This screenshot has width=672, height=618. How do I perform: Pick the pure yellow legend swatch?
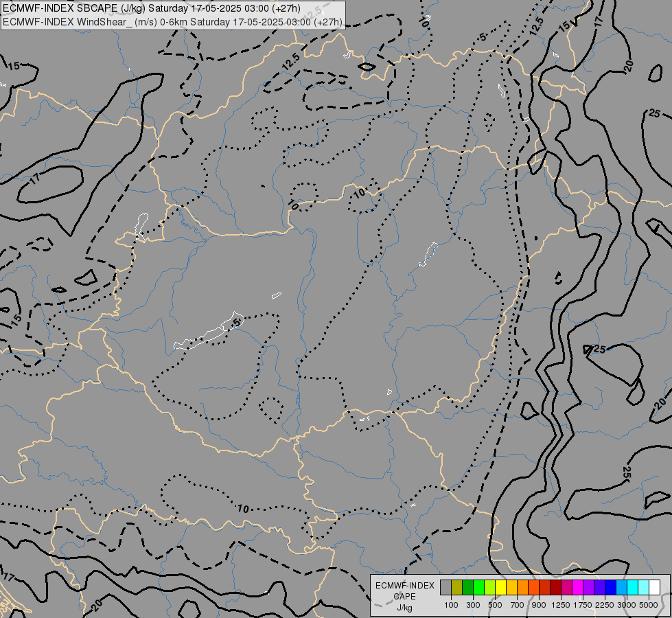500,588
